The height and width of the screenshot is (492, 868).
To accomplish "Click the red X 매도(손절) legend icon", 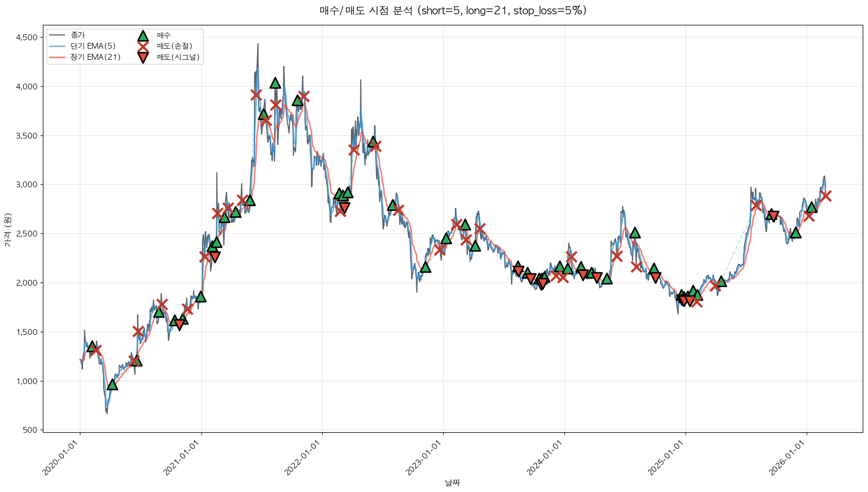I will tap(142, 46).
